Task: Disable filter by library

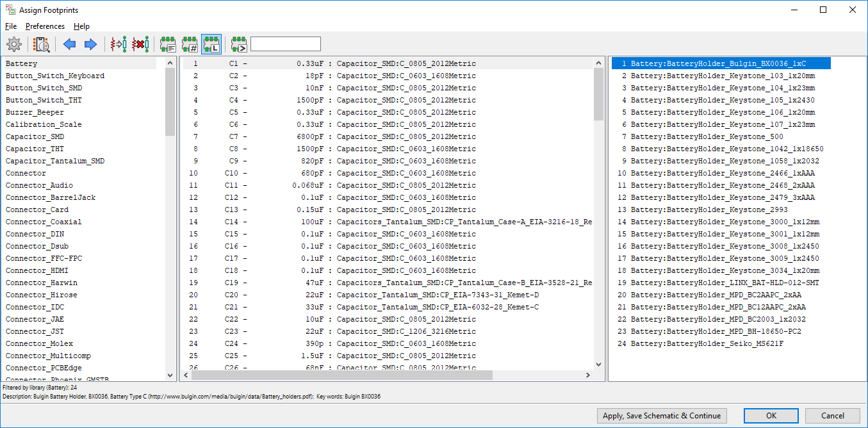Action: (211, 44)
